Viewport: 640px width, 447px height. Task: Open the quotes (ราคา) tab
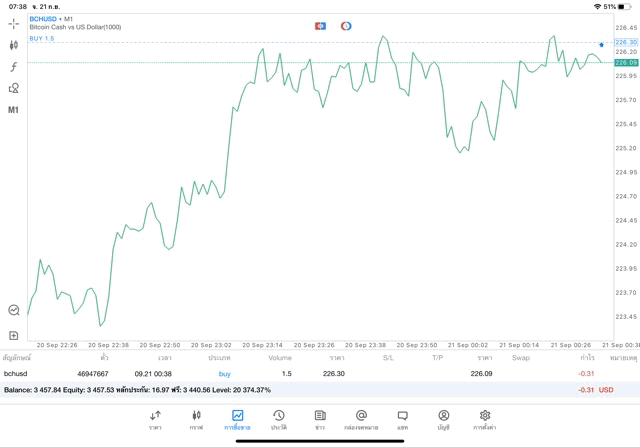(x=155, y=419)
